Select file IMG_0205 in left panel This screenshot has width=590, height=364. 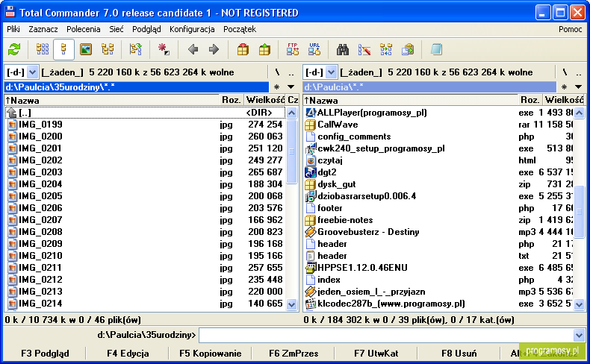coord(145,196)
